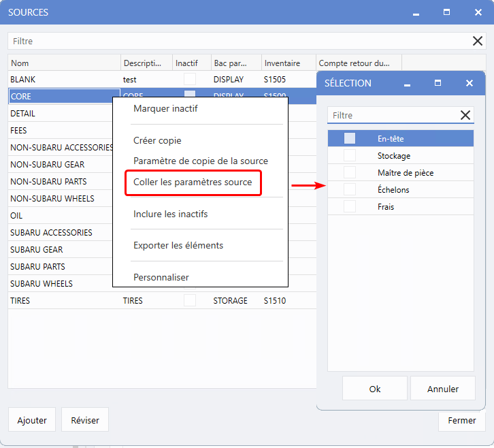Open Exporter les éléments menu item
Image resolution: width=494 pixels, height=448 pixels.
tap(178, 245)
